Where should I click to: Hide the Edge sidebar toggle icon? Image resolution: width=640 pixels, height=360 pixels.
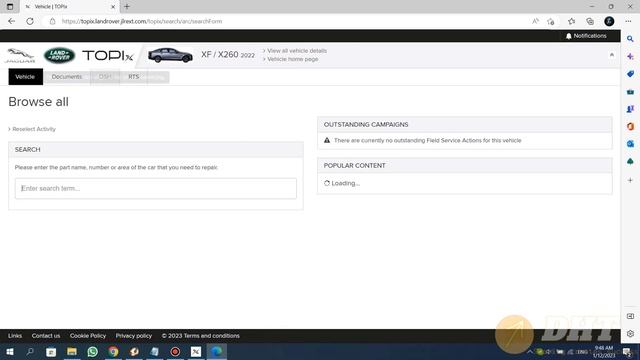coord(630,316)
